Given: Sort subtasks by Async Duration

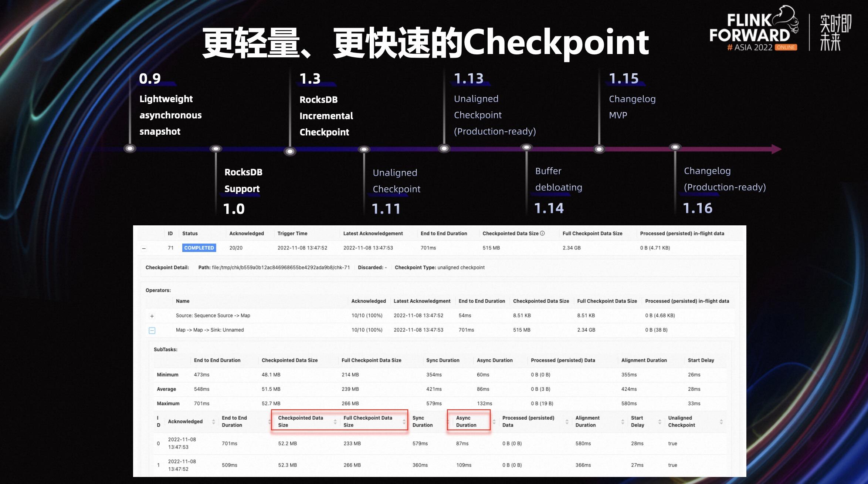Looking at the screenshot, I should pyautogui.click(x=494, y=422).
